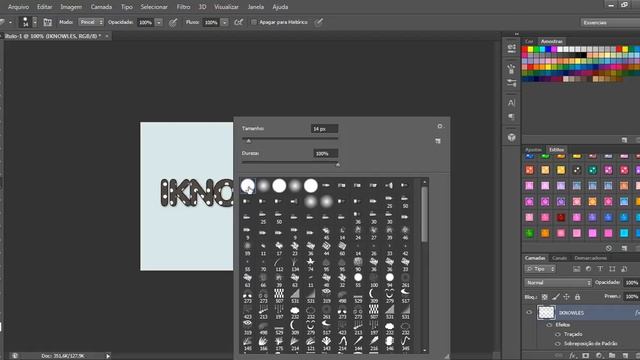The image size is (640, 360).
Task: Switch to the Estilos tab
Action: click(556, 150)
